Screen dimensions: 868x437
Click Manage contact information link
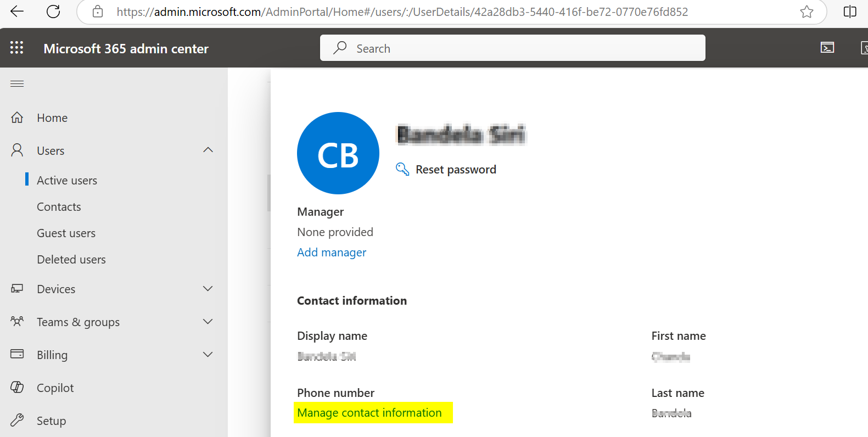[369, 413]
